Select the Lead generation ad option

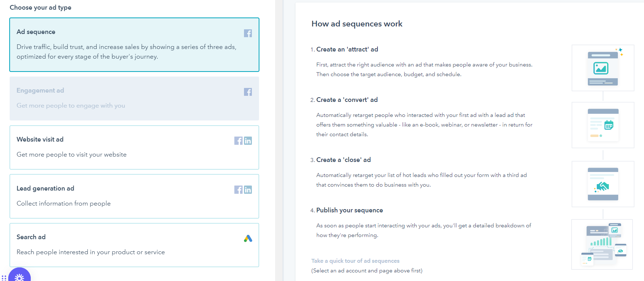pyautogui.click(x=134, y=196)
